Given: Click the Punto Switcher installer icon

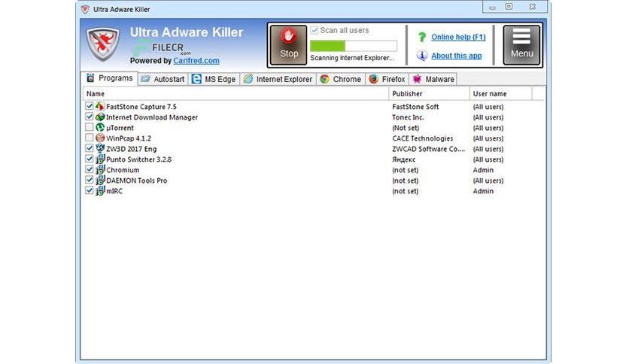Looking at the screenshot, I should tap(100, 159).
